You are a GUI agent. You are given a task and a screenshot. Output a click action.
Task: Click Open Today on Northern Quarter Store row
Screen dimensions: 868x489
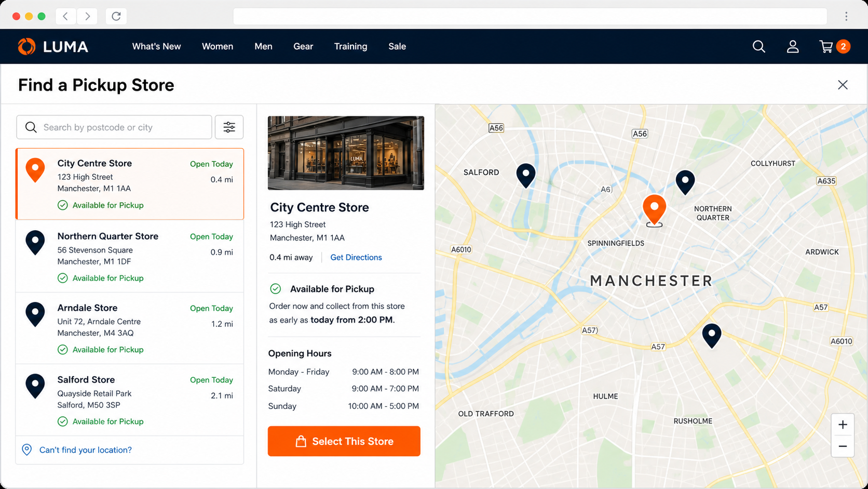[211, 236]
